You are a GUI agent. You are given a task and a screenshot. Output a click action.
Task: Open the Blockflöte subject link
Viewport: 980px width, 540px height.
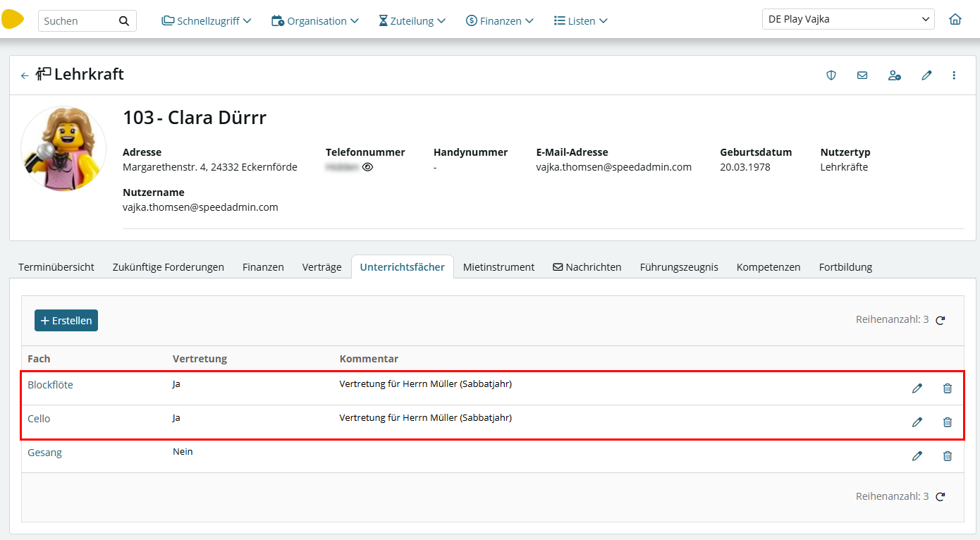(50, 385)
